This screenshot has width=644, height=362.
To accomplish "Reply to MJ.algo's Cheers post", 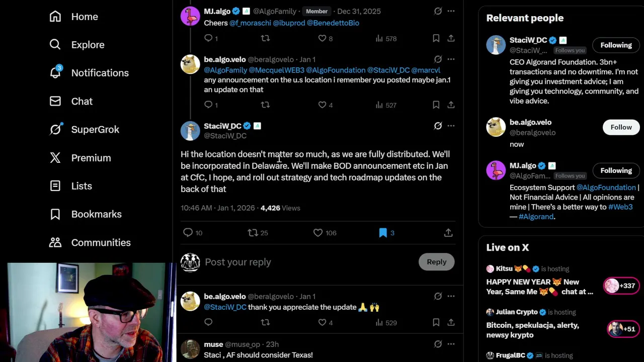I will [x=208, y=38].
